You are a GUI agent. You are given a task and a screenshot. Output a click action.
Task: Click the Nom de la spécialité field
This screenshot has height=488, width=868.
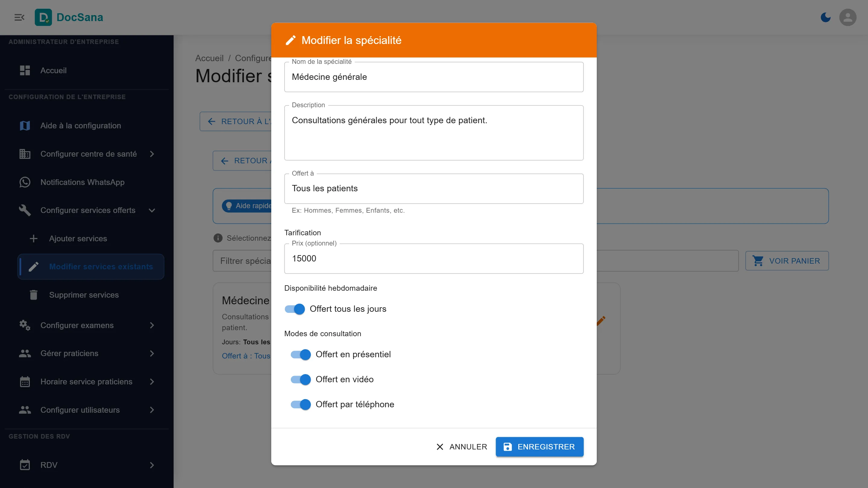[x=434, y=77]
